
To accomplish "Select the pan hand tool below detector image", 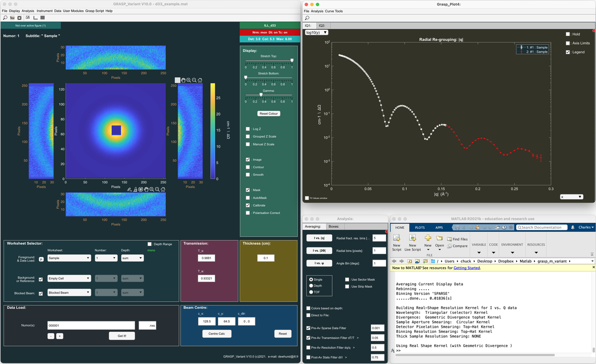I will tap(146, 189).
